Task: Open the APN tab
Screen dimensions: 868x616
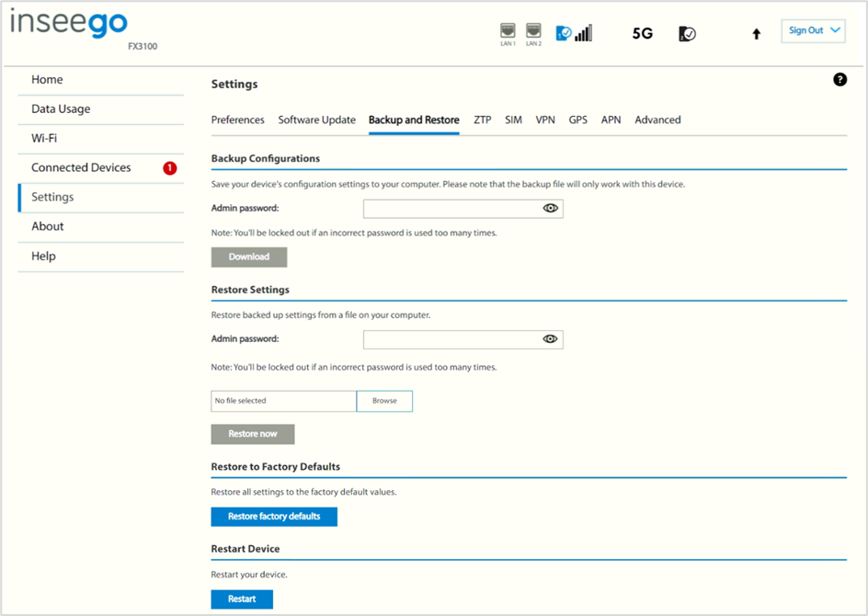Action: coord(611,120)
